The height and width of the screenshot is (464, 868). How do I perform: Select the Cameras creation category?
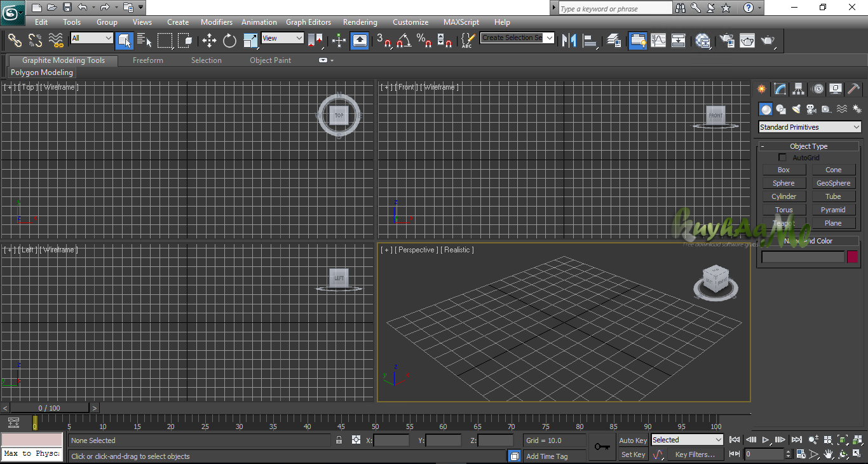click(811, 109)
